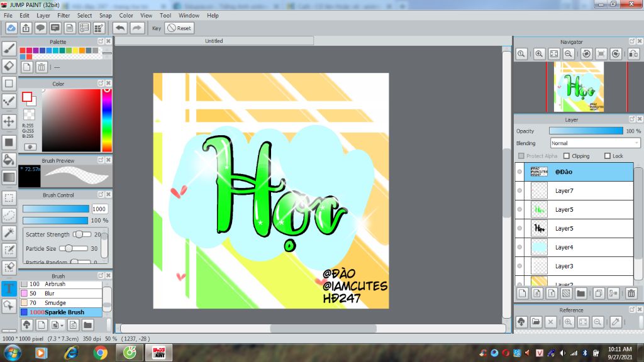Toggle visibility of Layer3
The image size is (644, 362).
[519, 266]
